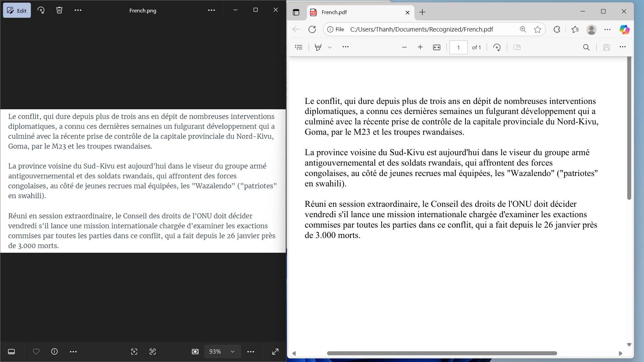
Task: Open a new tab in Edge
Action: [x=422, y=12]
